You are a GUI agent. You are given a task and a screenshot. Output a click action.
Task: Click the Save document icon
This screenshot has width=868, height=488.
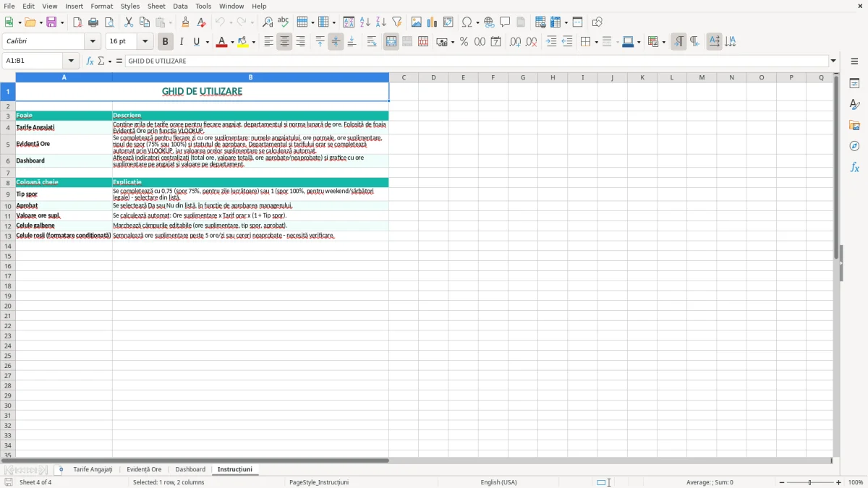pos(51,22)
